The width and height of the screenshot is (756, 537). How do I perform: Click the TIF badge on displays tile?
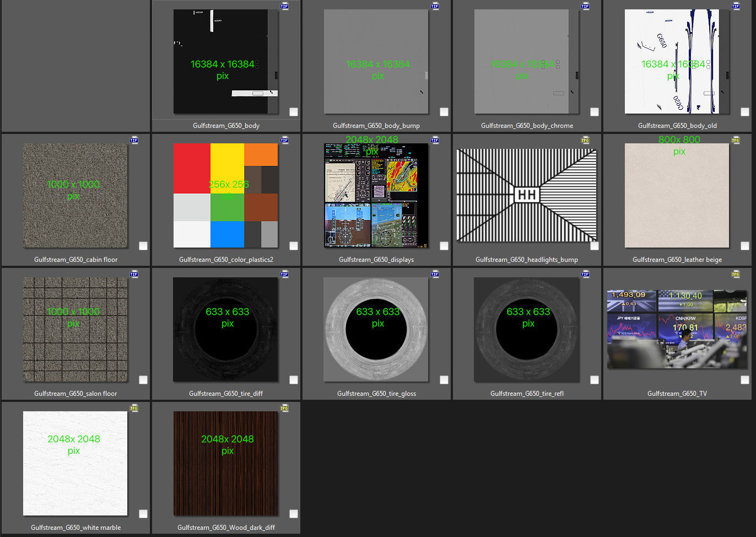435,140
